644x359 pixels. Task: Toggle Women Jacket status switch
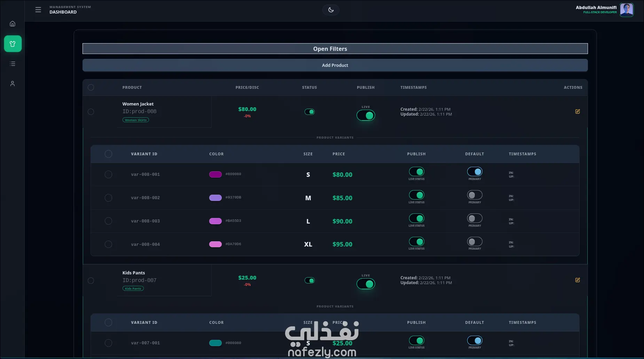point(309,112)
